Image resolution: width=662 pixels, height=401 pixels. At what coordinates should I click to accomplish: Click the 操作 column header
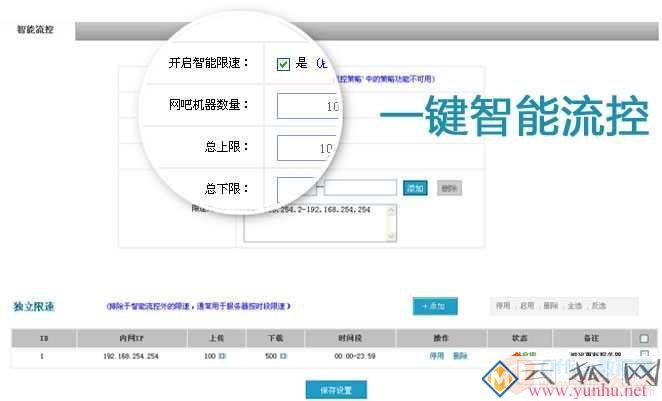point(441,338)
